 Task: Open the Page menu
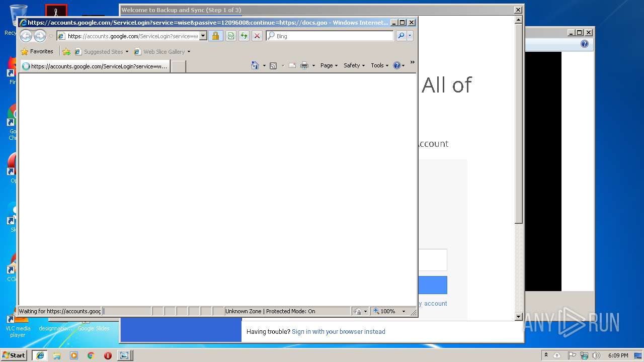tap(329, 65)
